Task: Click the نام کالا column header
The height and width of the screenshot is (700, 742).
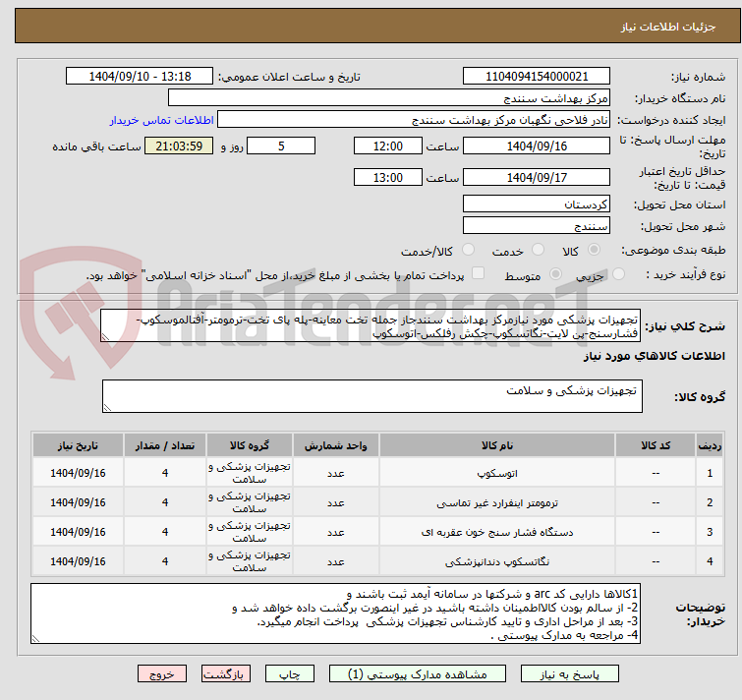Action: (x=497, y=445)
